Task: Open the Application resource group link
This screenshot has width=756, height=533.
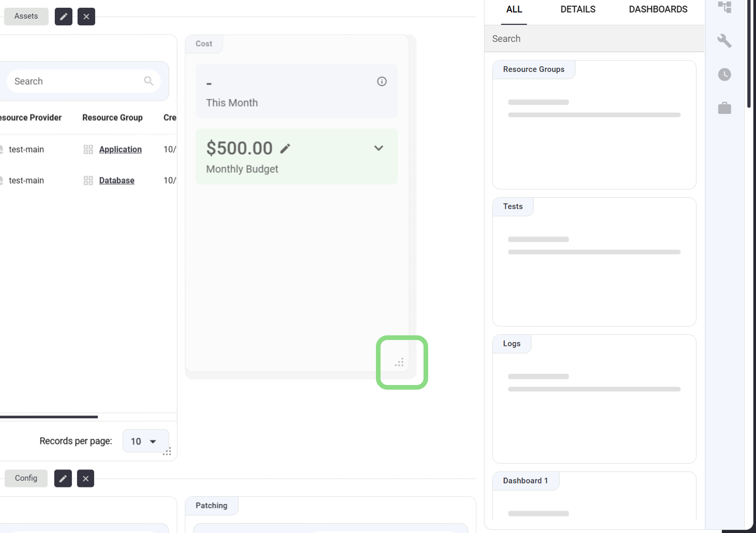Action: (x=120, y=150)
